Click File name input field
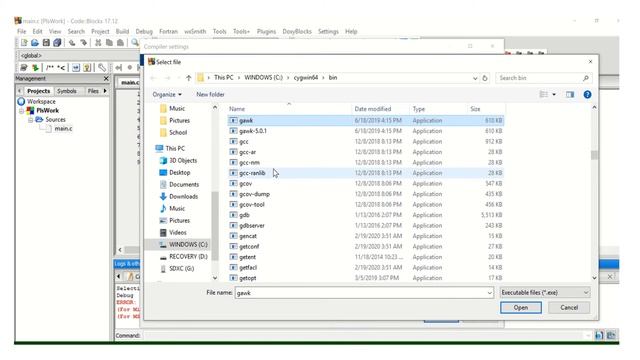This screenshot has width=640, height=360. pyautogui.click(x=360, y=293)
